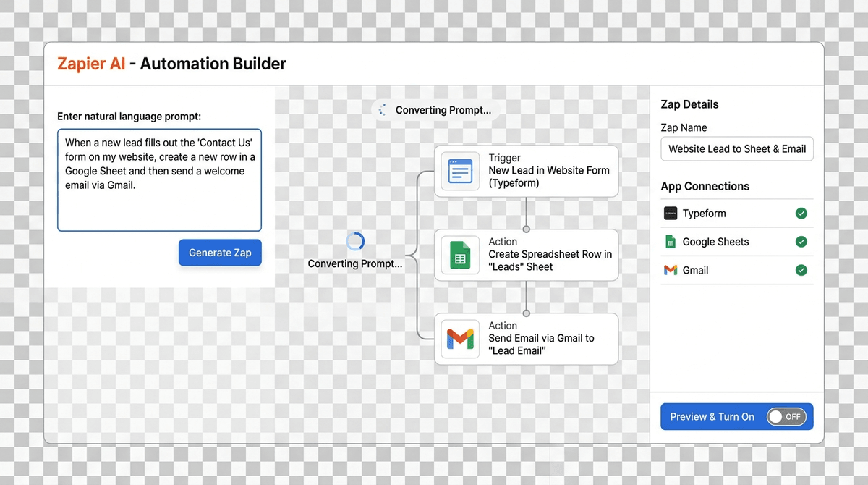Viewport: 868px width, 485px height.
Task: Click the Google Sheets connection green checkmark
Action: pos(801,242)
